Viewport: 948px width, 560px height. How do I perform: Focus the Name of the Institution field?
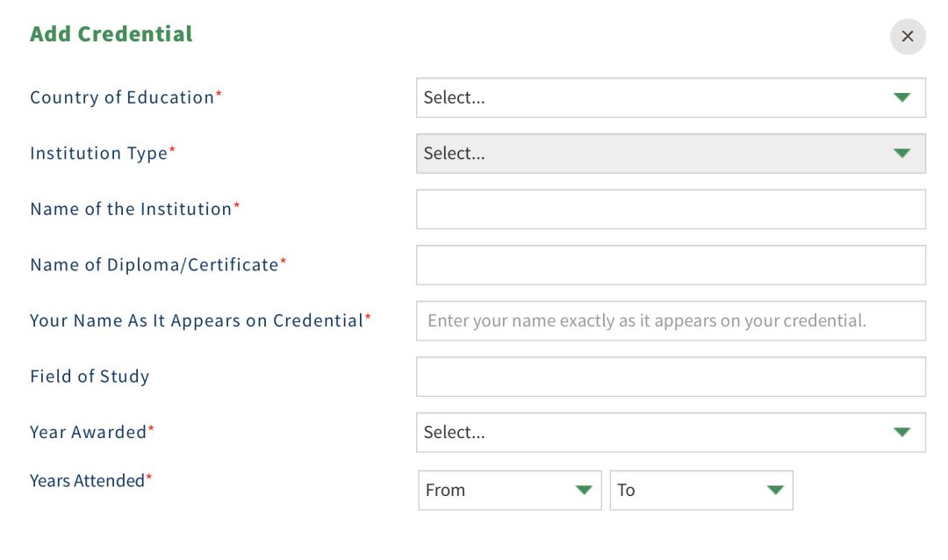(671, 209)
